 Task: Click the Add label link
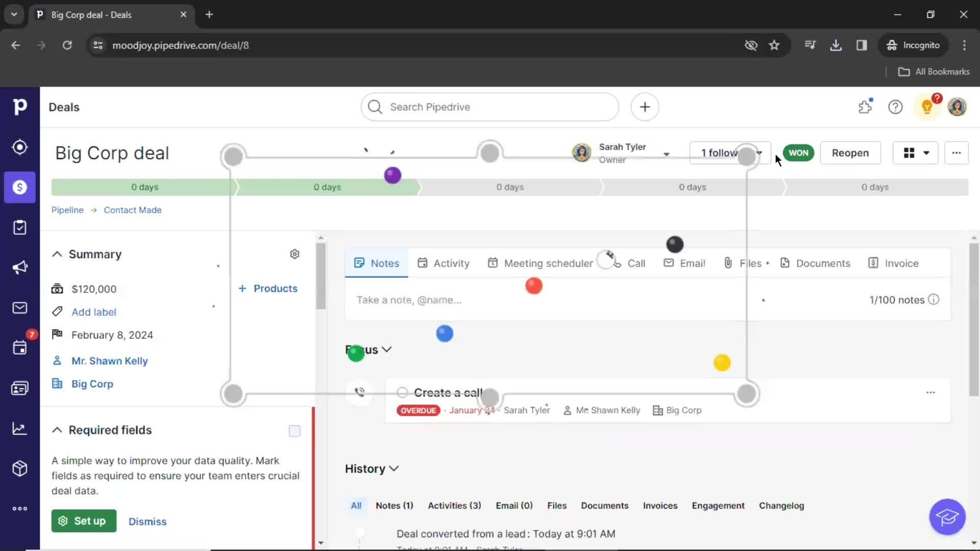click(93, 312)
